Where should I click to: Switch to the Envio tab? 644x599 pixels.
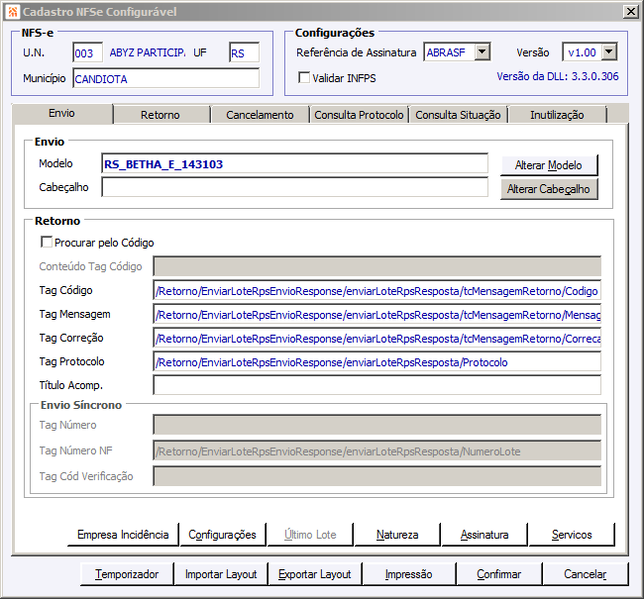(x=62, y=113)
